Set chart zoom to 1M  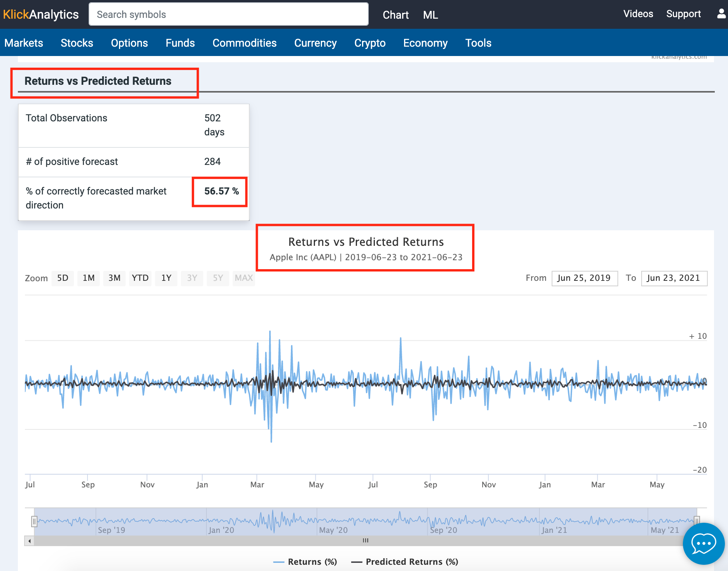pos(89,278)
